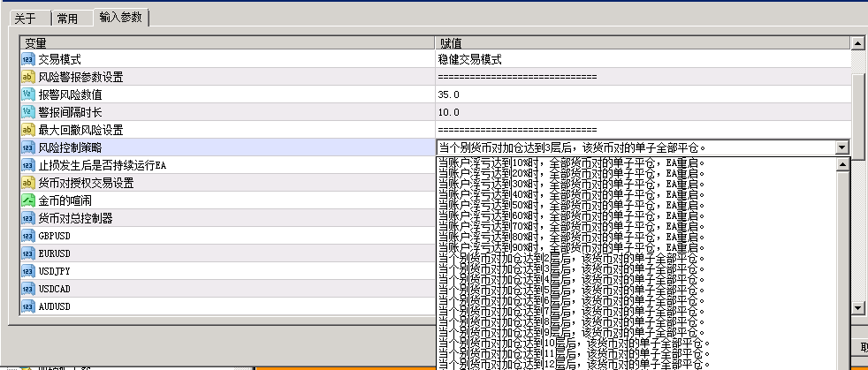Select the 输入参数 tab
This screenshot has height=370, width=868.
[121, 17]
